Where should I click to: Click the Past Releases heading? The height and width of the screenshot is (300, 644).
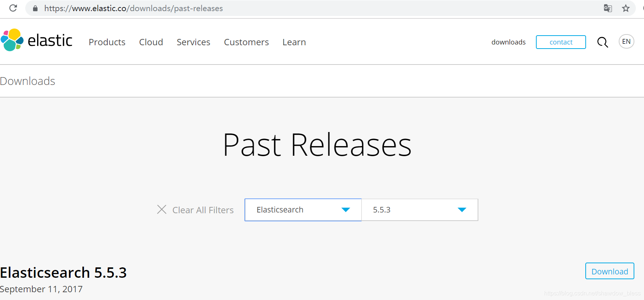[x=317, y=145]
